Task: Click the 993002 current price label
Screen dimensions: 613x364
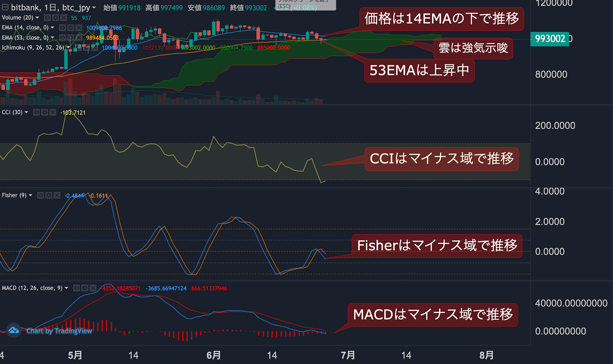Action: pyautogui.click(x=550, y=39)
